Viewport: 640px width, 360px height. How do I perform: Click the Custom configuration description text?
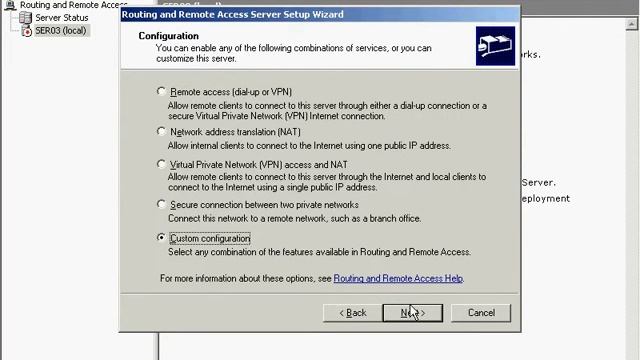[319, 252]
